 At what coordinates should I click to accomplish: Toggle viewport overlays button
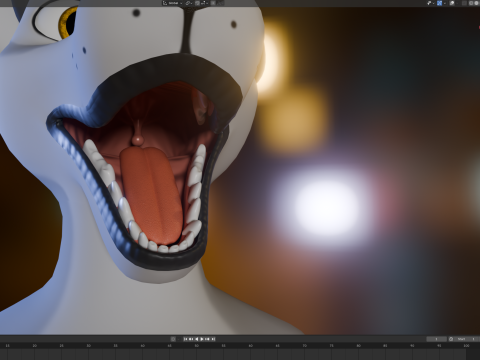click(452, 3)
